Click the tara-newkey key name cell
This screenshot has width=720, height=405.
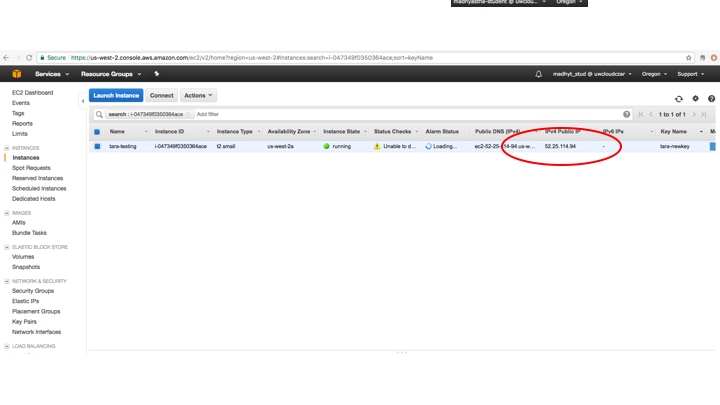(x=675, y=146)
